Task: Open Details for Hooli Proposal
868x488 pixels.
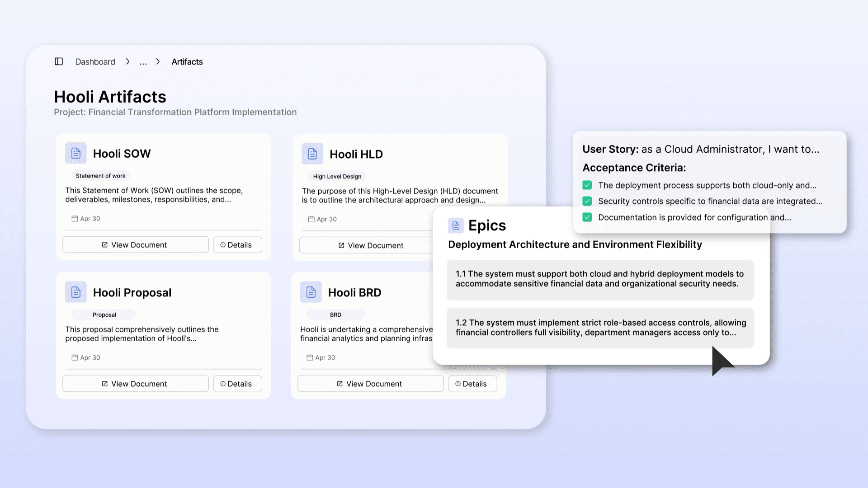Action: [237, 384]
